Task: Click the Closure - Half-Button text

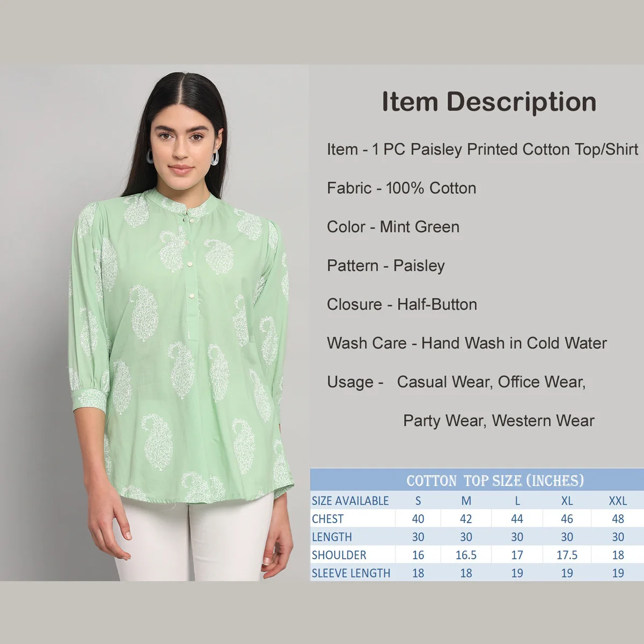Action: pyautogui.click(x=402, y=304)
